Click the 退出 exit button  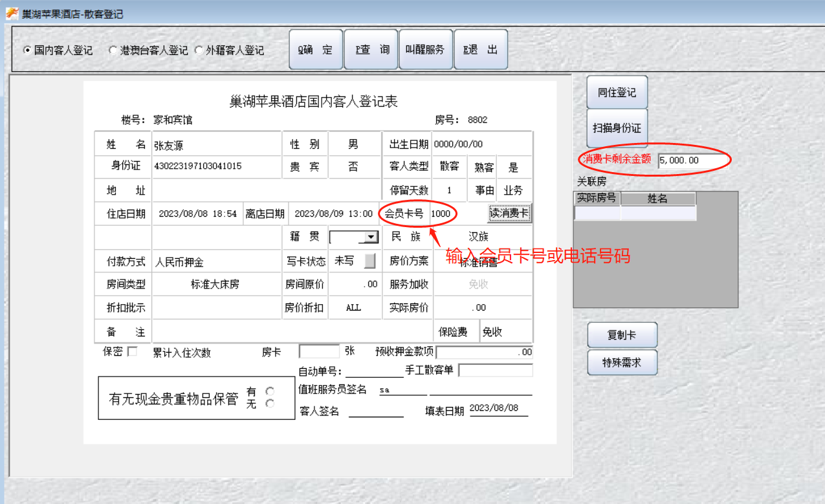click(x=481, y=49)
